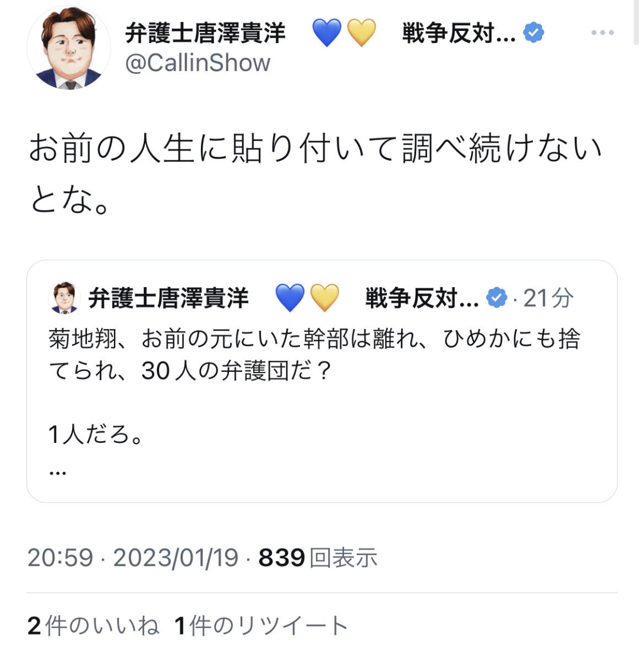Open the three-dot more options menu
644x646 pixels.
[x=602, y=33]
